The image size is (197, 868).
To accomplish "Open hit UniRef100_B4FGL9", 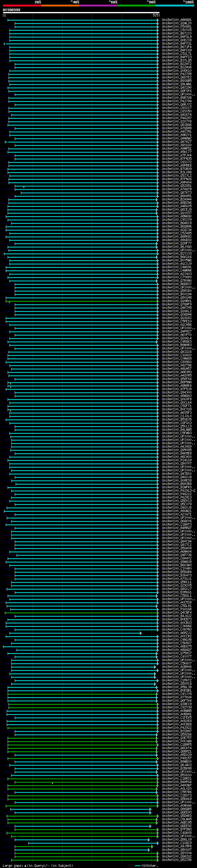I will pos(176,37).
